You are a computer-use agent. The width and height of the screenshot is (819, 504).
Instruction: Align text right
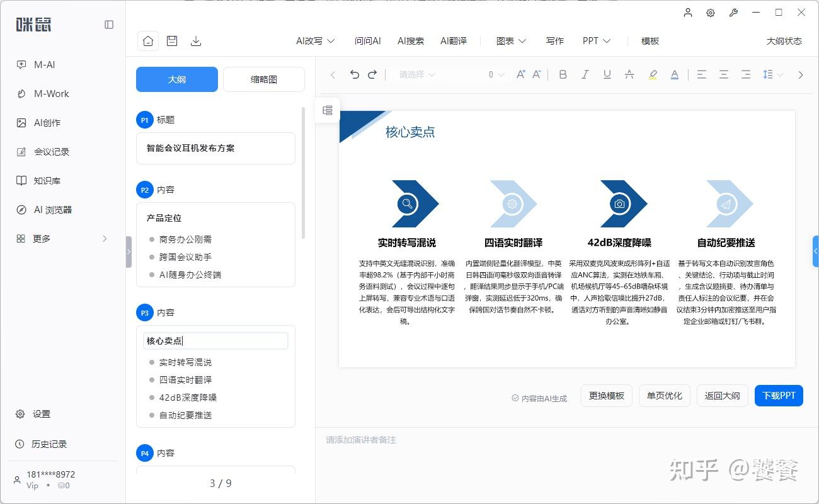(746, 74)
